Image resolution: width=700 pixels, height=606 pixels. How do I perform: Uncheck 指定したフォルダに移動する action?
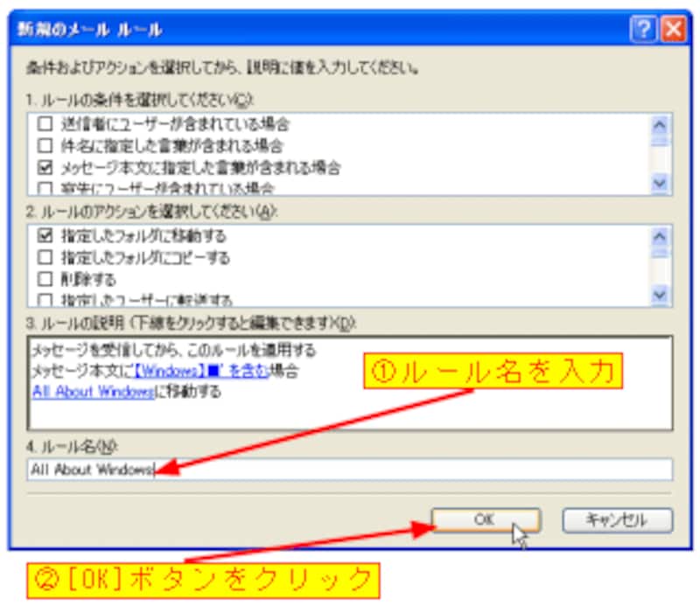[45, 235]
